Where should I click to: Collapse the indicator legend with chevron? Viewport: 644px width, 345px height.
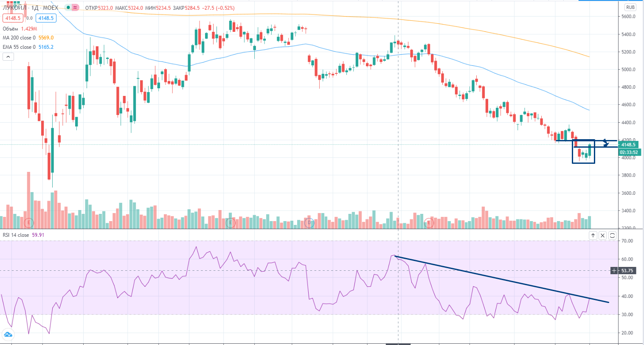(x=8, y=56)
